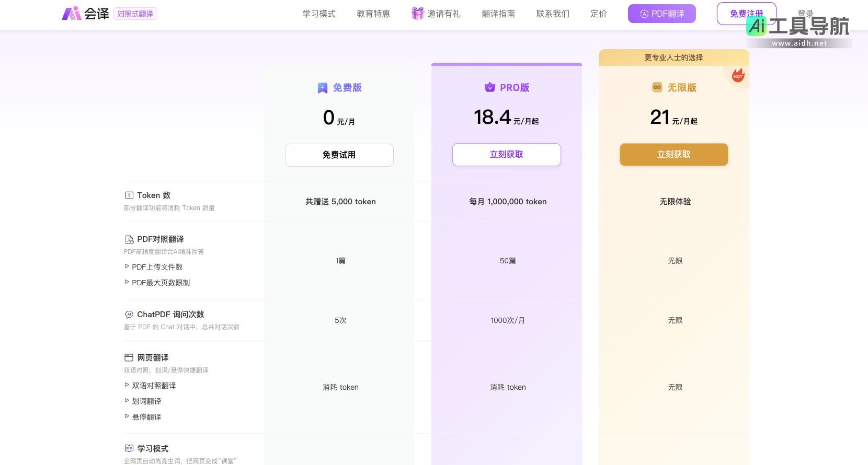The width and height of the screenshot is (868, 465).
Task: Click the 学习模式 feature row icon
Action: 129,448
